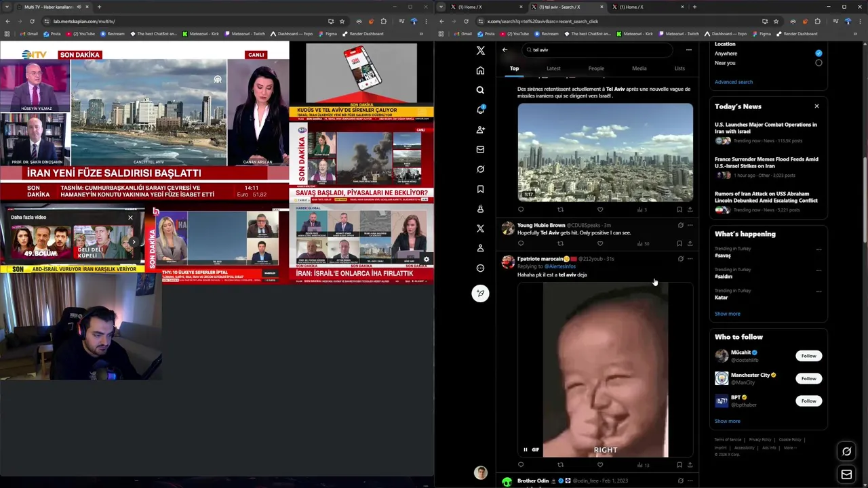Image resolution: width=868 pixels, height=488 pixels.
Task: Expand hidden bookmarks chevron in right browser
Action: tap(855, 34)
